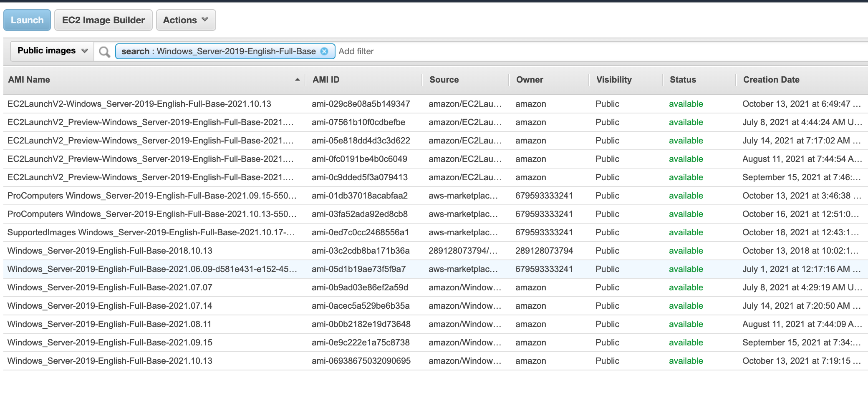The image size is (868, 408).
Task: Sort by Visibility column header
Action: click(x=614, y=80)
